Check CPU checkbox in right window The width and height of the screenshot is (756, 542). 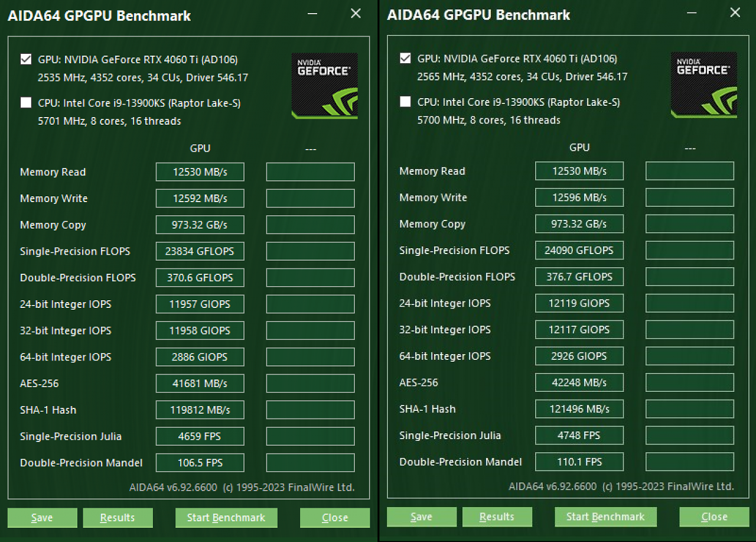[405, 102]
